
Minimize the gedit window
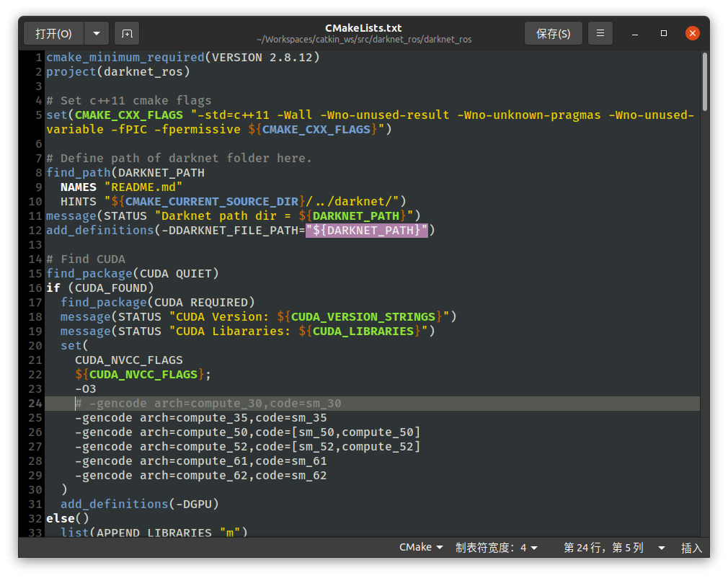pyautogui.click(x=635, y=33)
